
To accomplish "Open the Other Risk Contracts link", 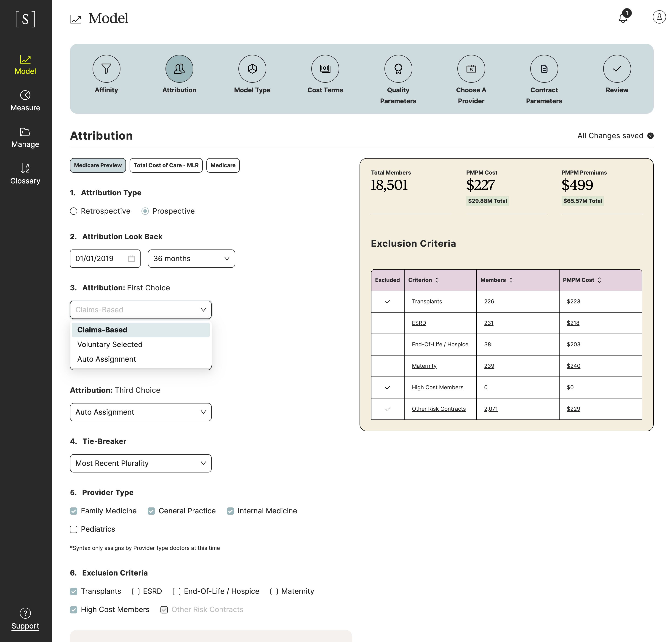I will (439, 409).
